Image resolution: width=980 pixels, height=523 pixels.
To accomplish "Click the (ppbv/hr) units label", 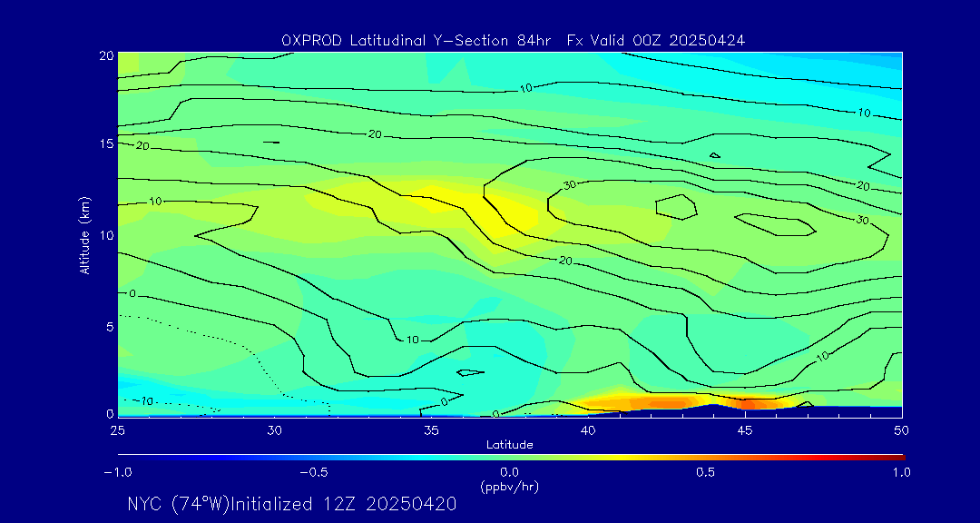I will [x=509, y=486].
